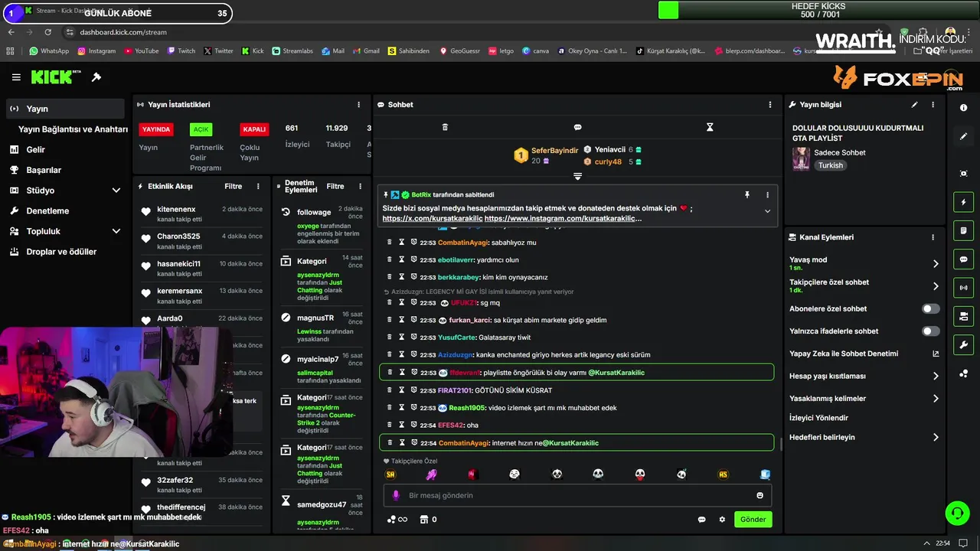
Task: Click the screenshot capture icon in right sidebar
Action: (x=963, y=174)
